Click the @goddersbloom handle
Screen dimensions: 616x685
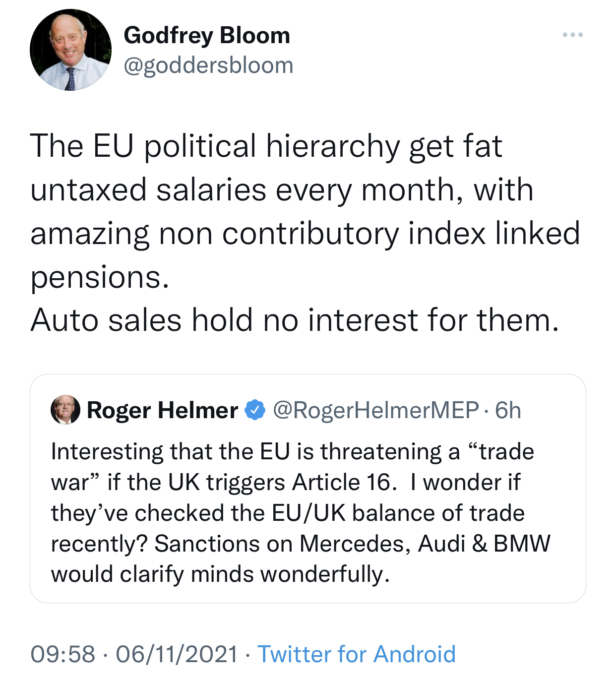pos(208,65)
